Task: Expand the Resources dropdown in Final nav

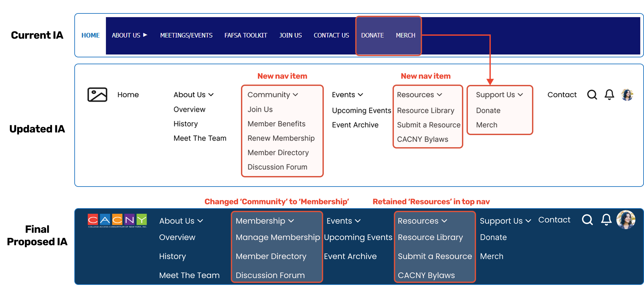Action: click(x=422, y=221)
